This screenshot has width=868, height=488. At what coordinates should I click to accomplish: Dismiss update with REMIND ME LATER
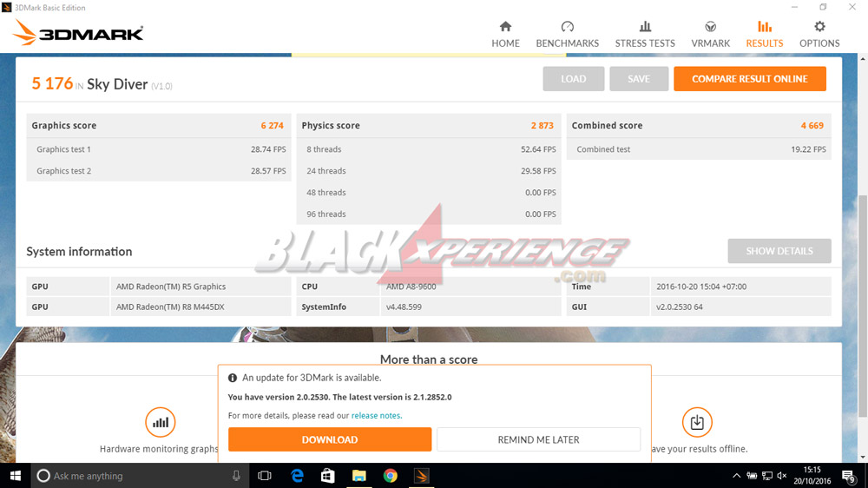(x=538, y=439)
